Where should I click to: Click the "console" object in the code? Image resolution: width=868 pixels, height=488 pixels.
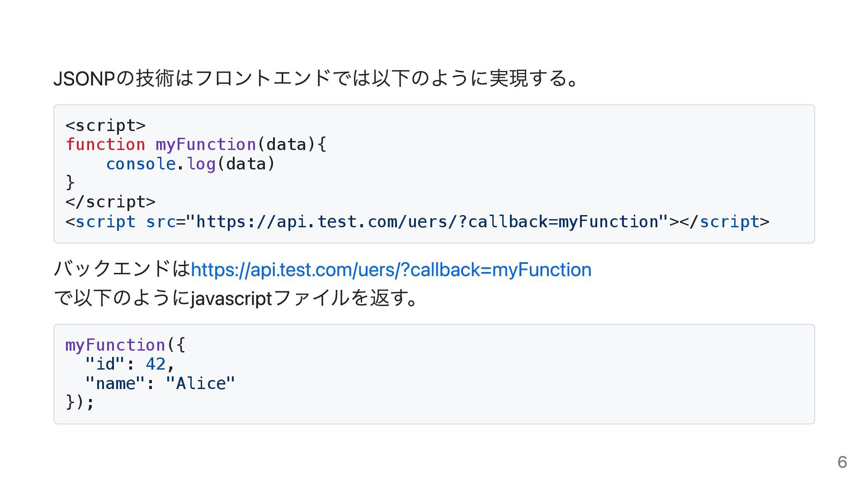[141, 164]
